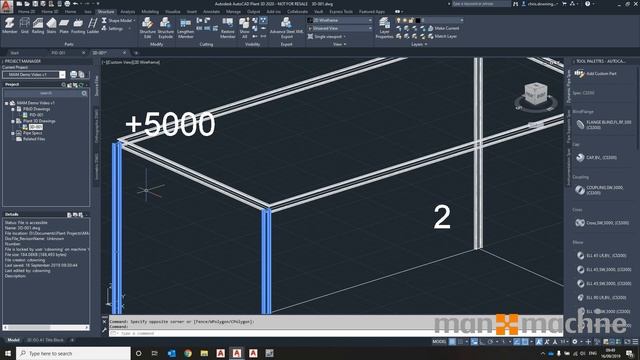Switch to the Analysis ribbon tab

pos(128,11)
